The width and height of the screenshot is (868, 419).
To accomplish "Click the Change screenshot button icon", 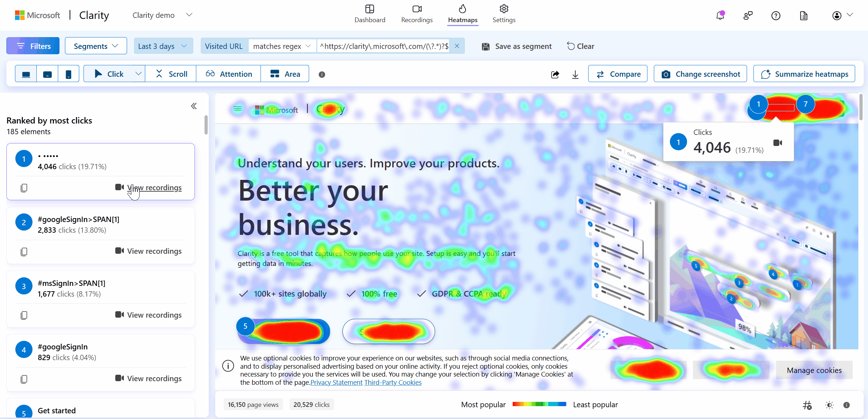I will [x=665, y=74].
